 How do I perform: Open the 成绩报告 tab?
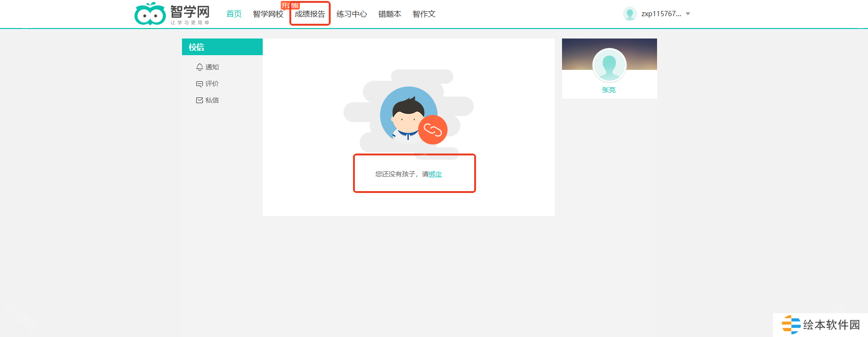(x=310, y=14)
